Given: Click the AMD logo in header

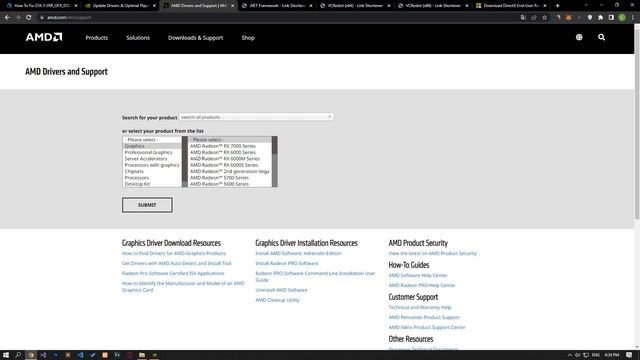Looking at the screenshot, I should click(44, 37).
